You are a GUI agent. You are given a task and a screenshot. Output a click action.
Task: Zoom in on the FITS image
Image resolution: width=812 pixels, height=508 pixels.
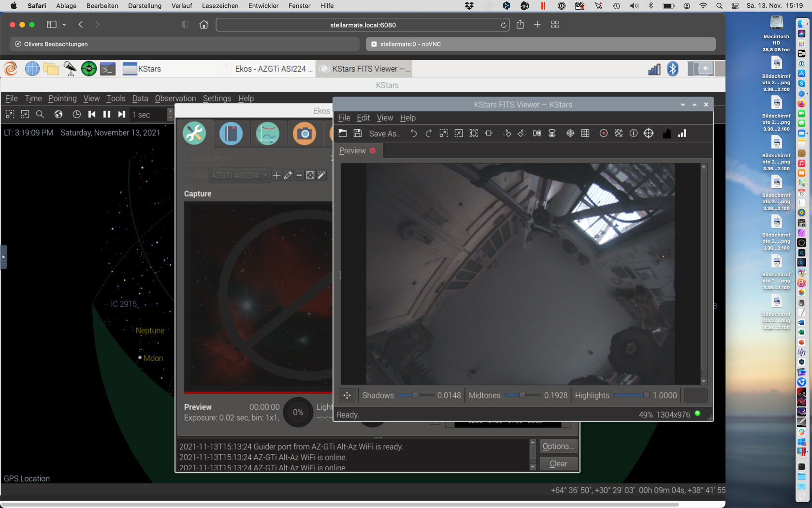pyautogui.click(x=444, y=133)
